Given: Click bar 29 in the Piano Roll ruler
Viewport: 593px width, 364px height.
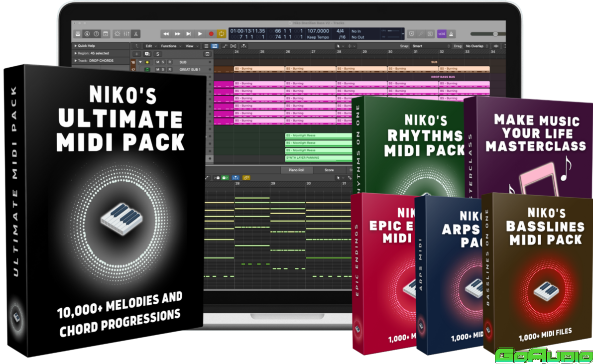Looking at the screenshot, I should click(x=273, y=184).
